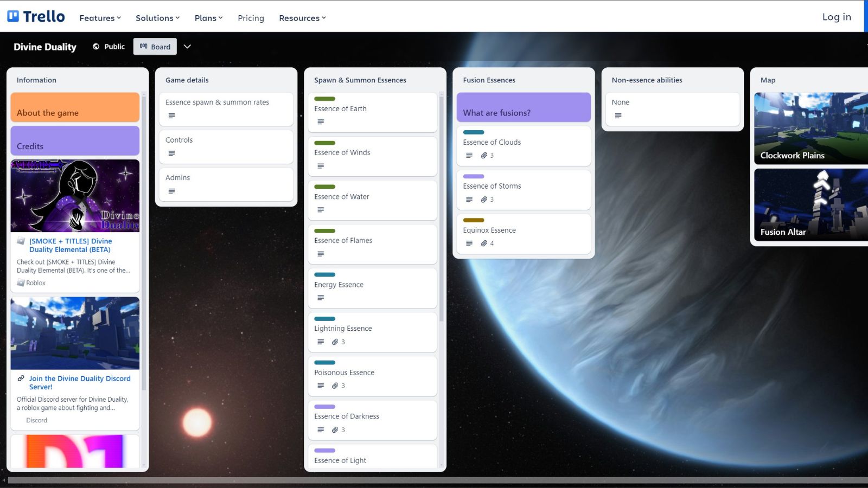Click the Log in link
The width and height of the screenshot is (868, 488).
[836, 17]
